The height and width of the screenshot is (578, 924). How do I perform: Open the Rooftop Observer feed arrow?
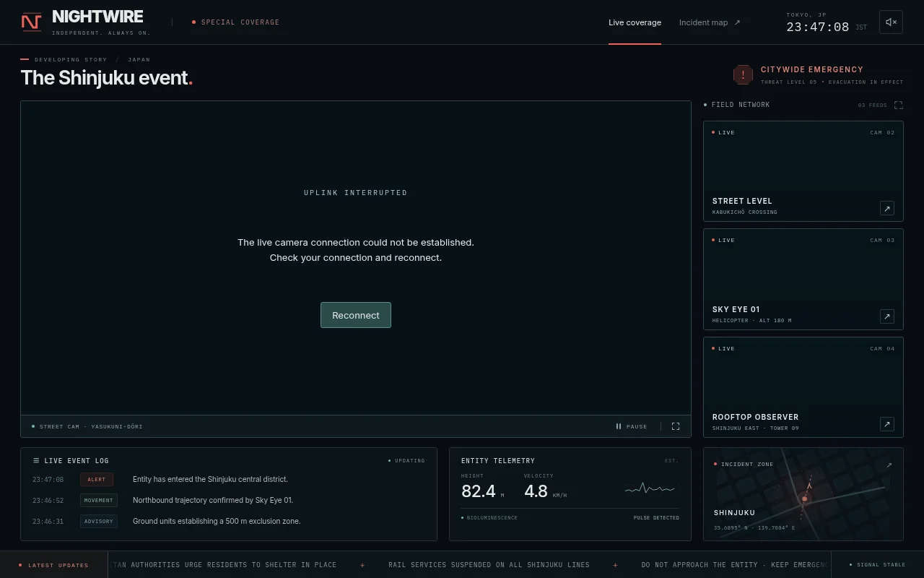coord(887,424)
